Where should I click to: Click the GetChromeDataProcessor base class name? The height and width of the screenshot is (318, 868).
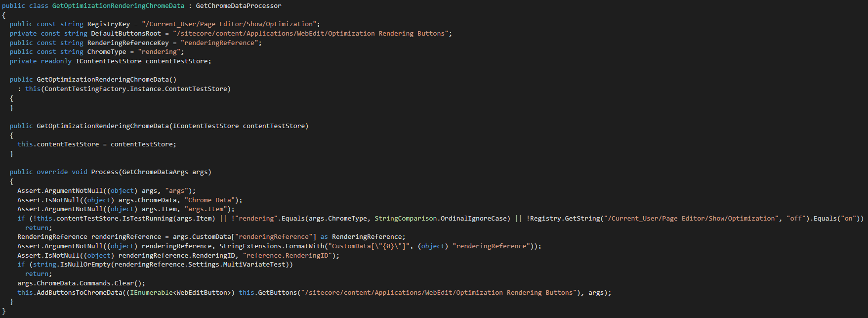click(239, 6)
